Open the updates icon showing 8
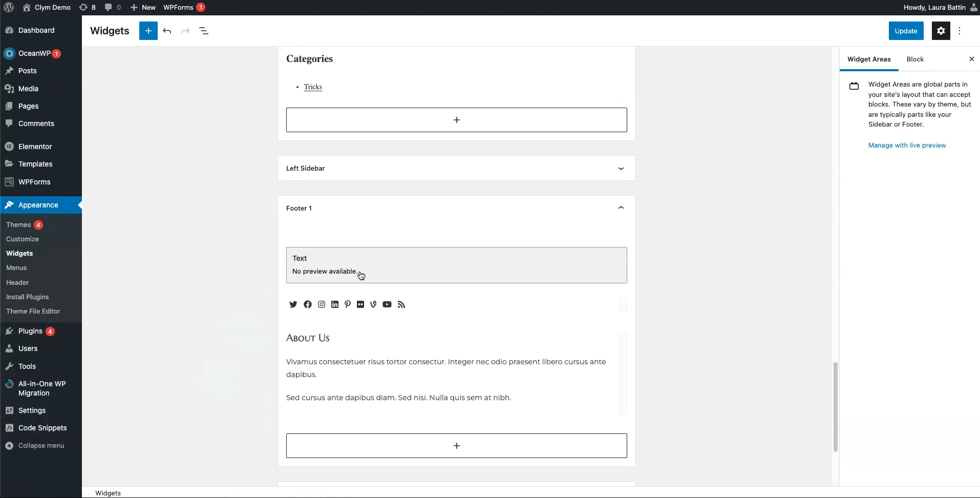 pos(88,7)
